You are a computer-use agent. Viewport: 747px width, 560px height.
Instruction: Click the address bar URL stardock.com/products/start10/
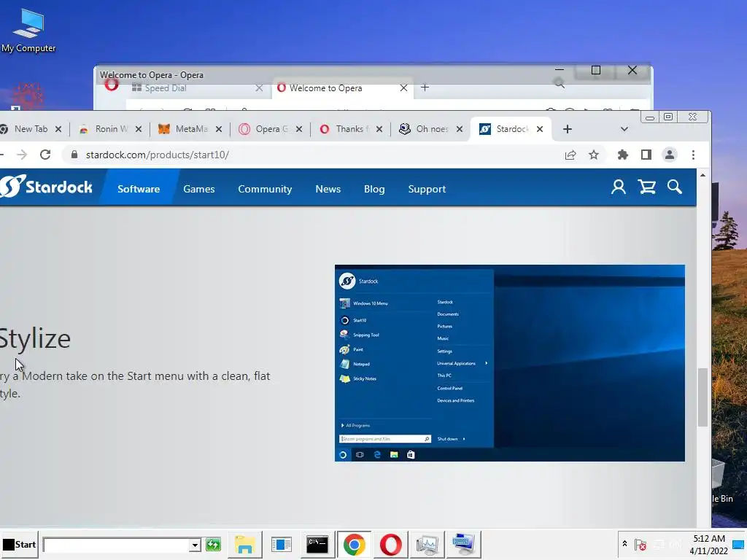158,155
